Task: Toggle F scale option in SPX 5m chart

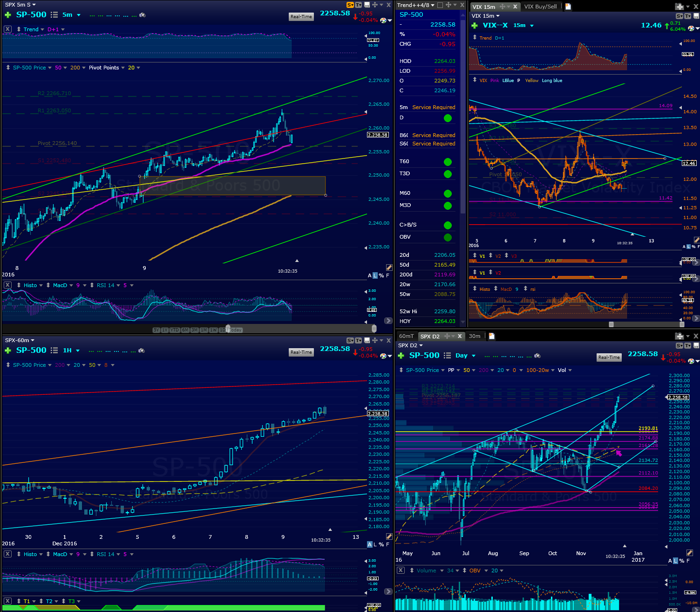Action: click(387, 275)
